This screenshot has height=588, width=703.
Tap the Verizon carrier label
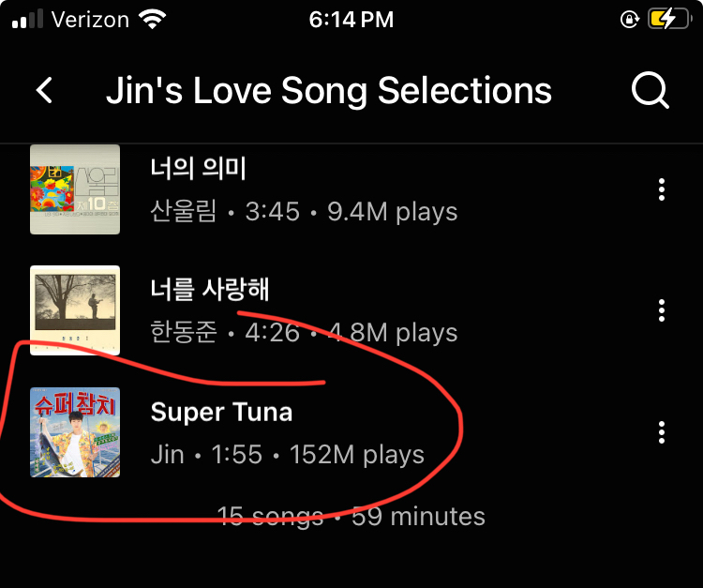pyautogui.click(x=90, y=19)
